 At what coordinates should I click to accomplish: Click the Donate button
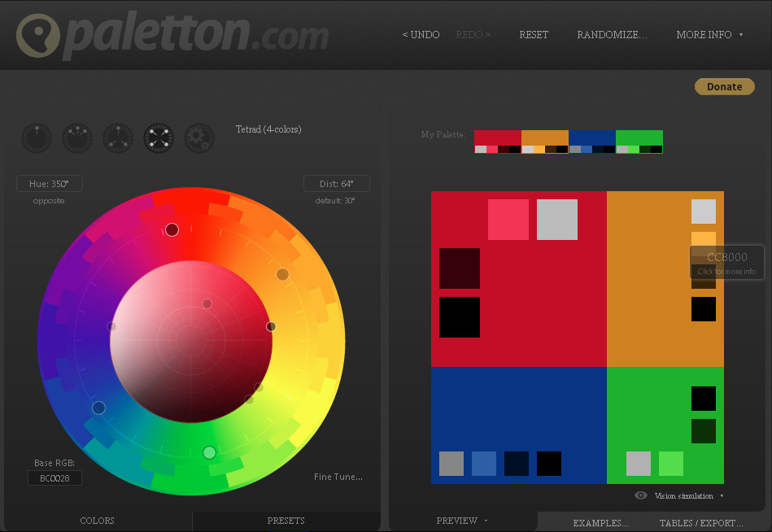[x=724, y=86]
